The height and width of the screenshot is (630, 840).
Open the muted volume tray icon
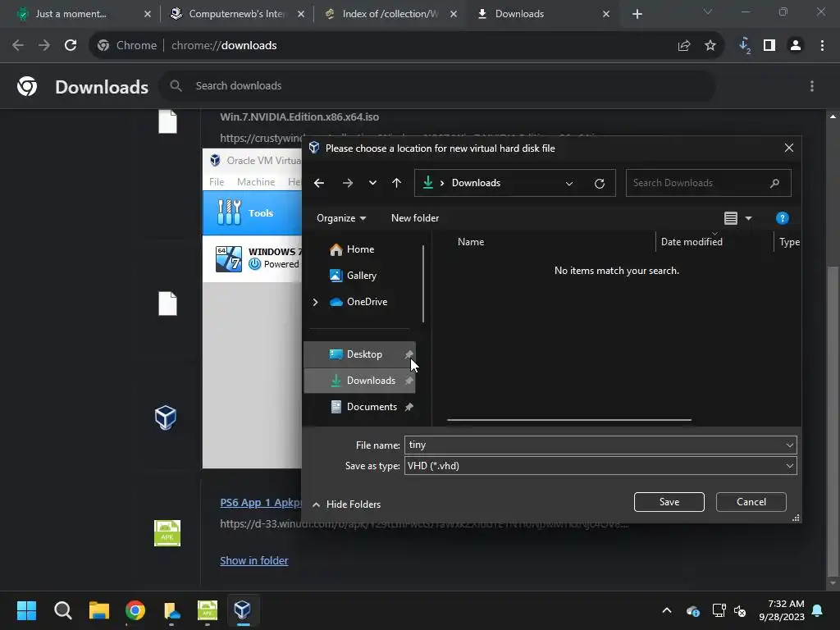coord(740,610)
